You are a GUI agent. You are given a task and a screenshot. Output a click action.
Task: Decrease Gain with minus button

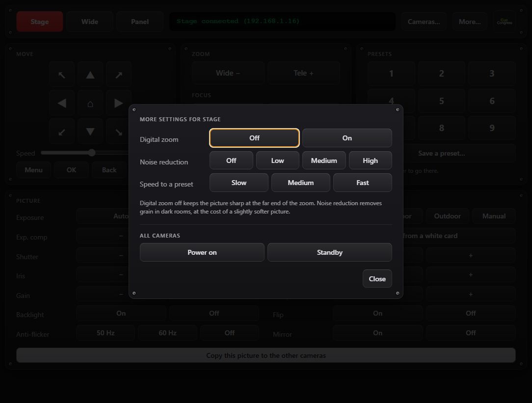[x=103, y=294]
